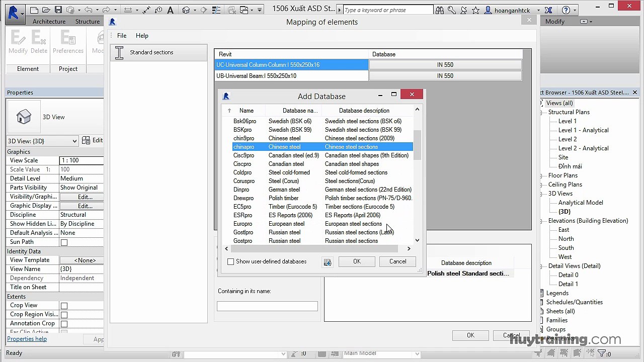Open dropdown arrow next to user hoanganhtck
This screenshot has height=362, width=644.
[538, 10]
